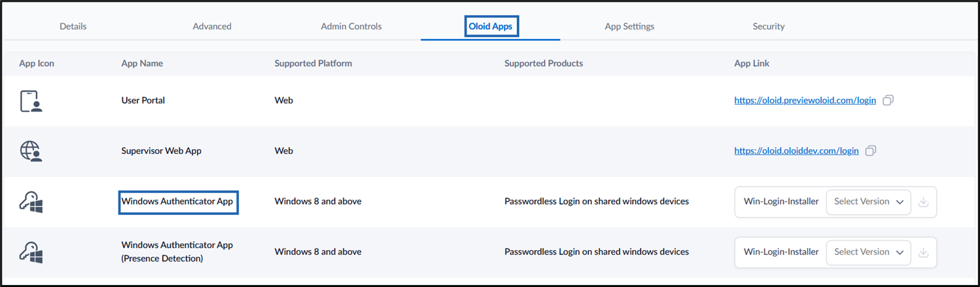Click Windows 8 and above in Presence Detection row
The height and width of the screenshot is (287, 980).
click(x=318, y=252)
